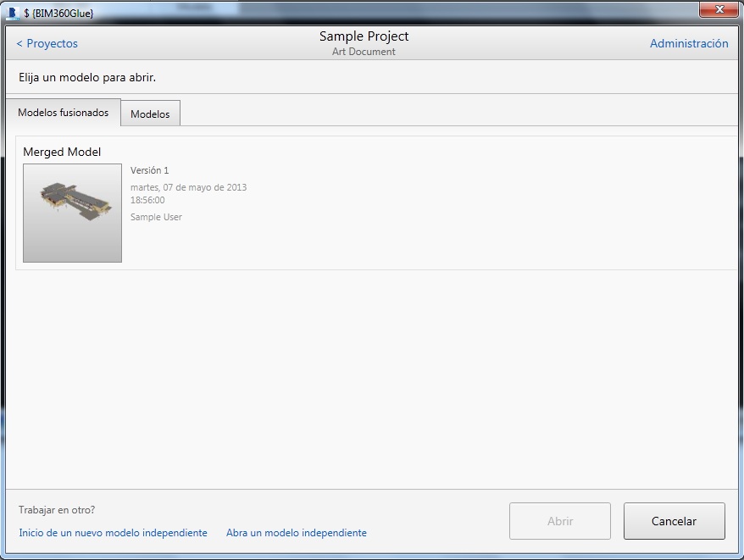The image size is (744, 560).
Task: Switch to the Modelos fusionados tab
Action: click(63, 113)
